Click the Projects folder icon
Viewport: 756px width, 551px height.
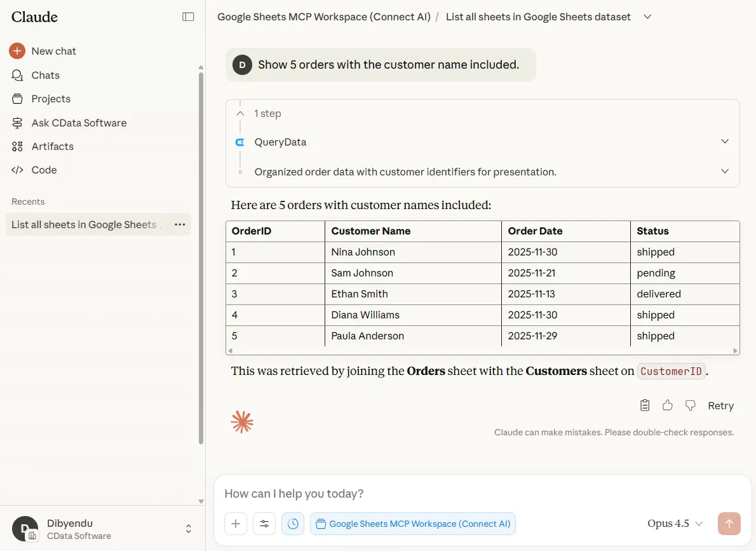click(17, 99)
